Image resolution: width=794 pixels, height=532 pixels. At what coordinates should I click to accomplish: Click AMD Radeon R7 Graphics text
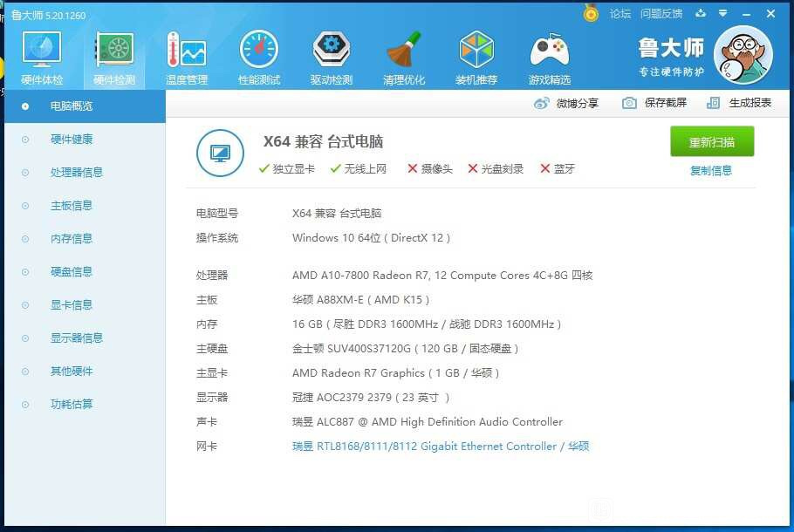(395, 373)
